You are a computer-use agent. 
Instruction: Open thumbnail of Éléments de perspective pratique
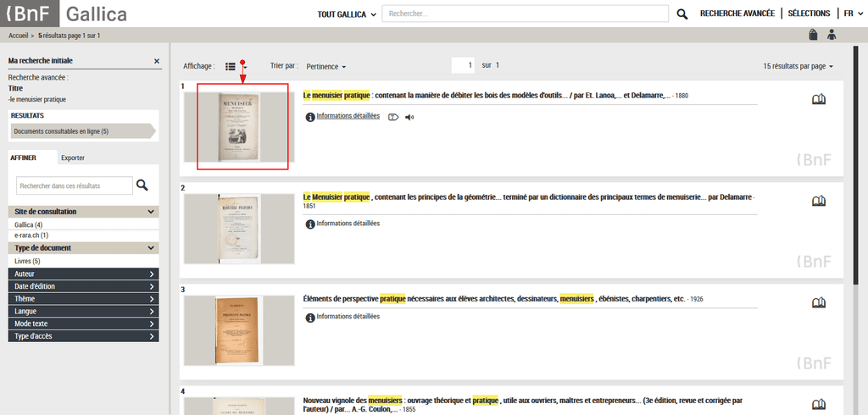pos(239,331)
